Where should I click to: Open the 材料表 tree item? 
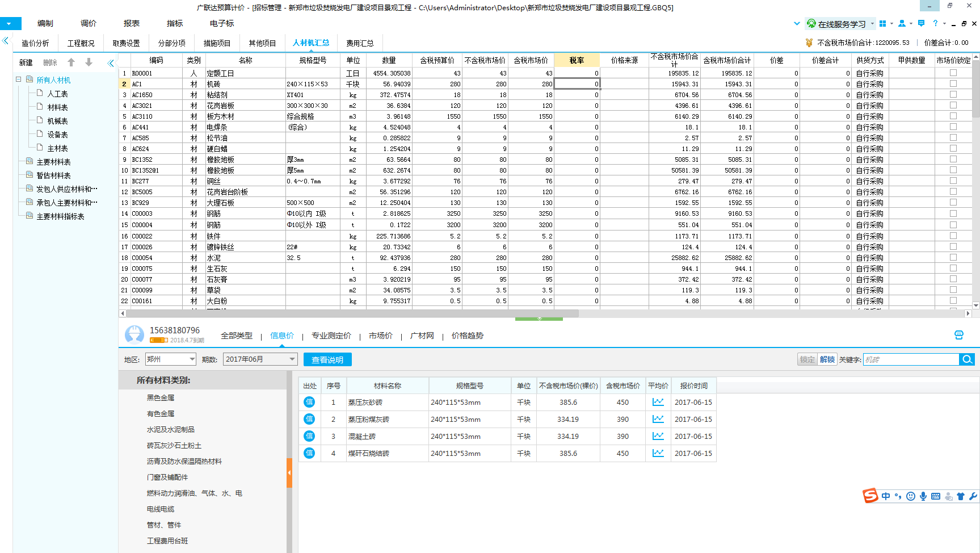[x=57, y=107]
